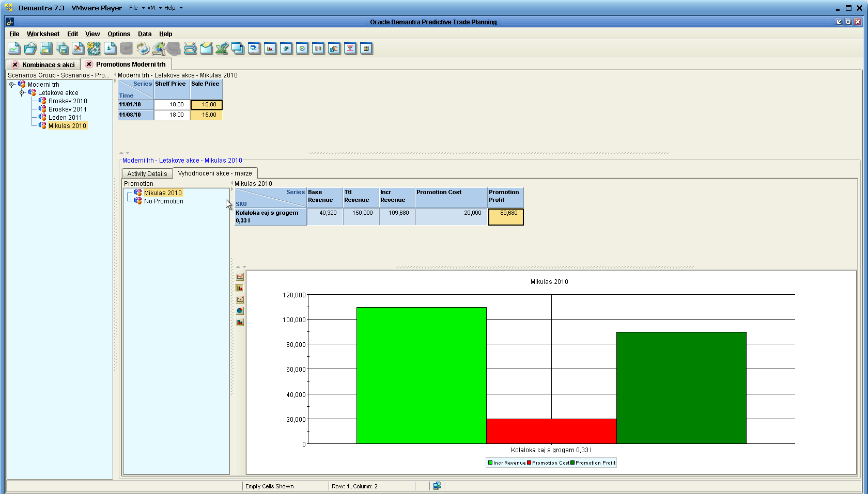The height and width of the screenshot is (494, 868).
Task: Click the Promotion Cost value 20,000
Action: pos(452,217)
